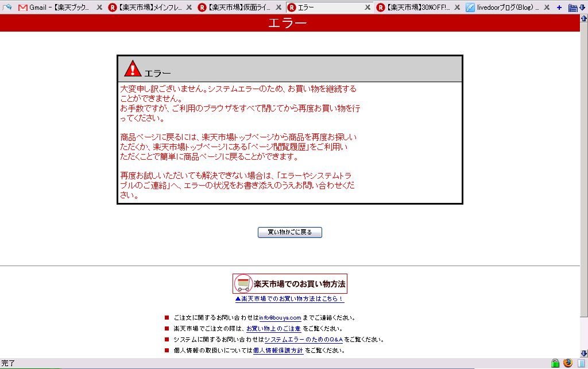Open a new tab with plus icon
The image size is (588, 369).
(559, 7)
